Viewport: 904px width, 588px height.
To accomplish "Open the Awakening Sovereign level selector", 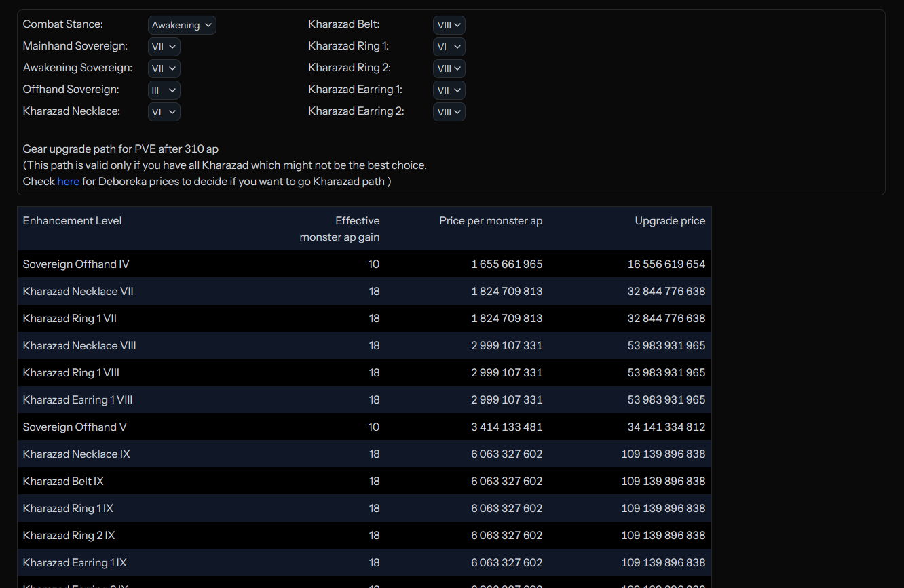I will click(x=164, y=68).
